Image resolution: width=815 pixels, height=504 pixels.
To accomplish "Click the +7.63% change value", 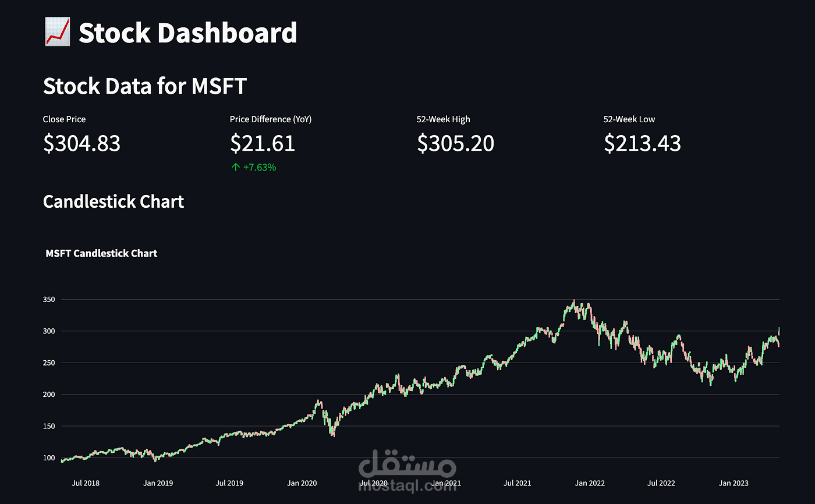I will (260, 168).
